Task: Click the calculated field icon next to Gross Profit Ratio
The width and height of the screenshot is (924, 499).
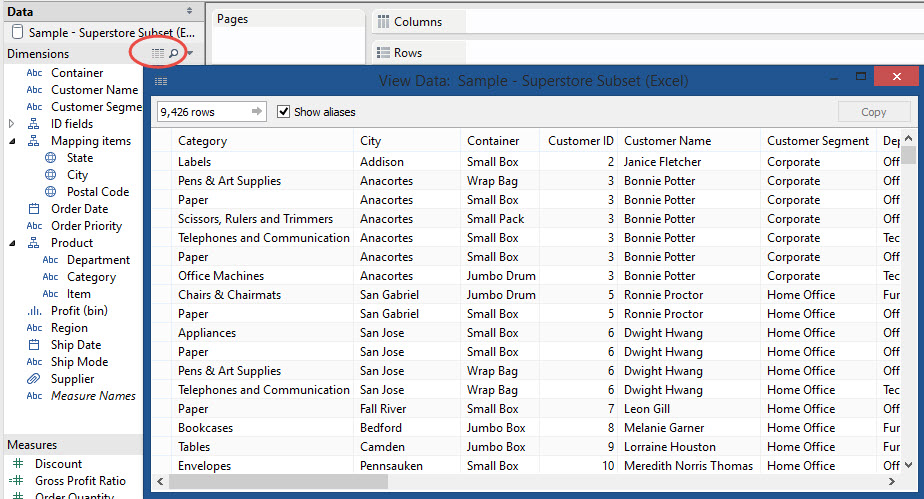Action: (x=16, y=480)
